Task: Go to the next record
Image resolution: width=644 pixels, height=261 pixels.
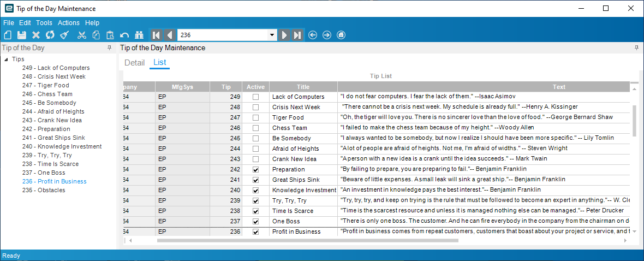Action: coord(284,35)
